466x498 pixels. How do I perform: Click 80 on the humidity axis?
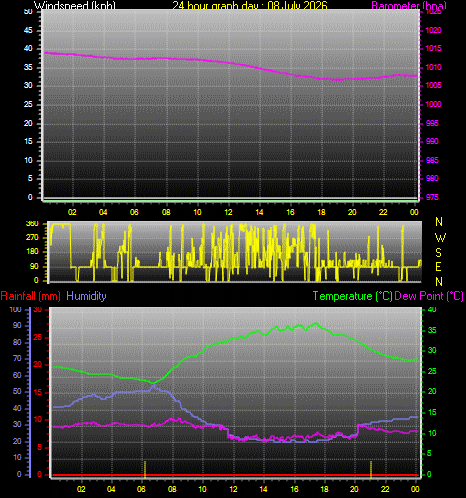pyautogui.click(x=17, y=342)
